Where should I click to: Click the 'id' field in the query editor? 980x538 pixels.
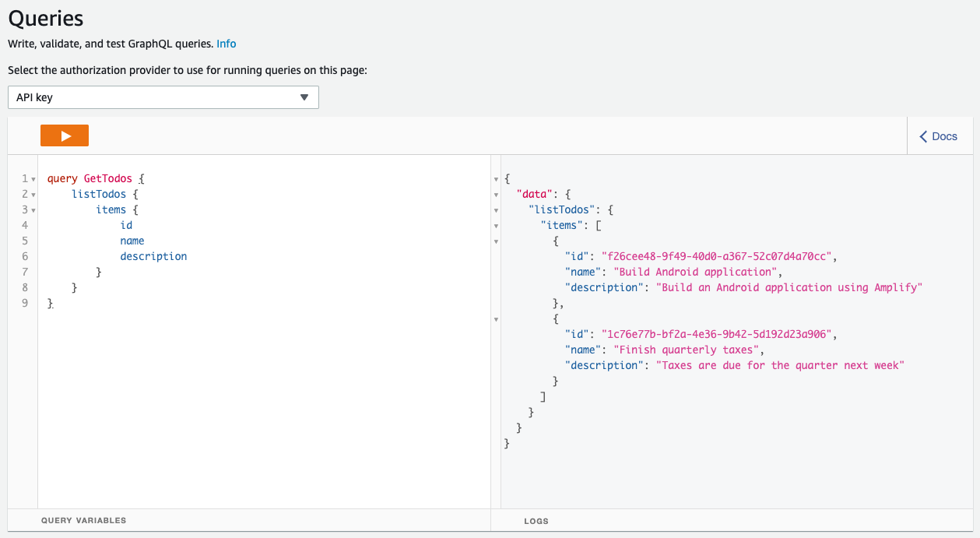(126, 225)
